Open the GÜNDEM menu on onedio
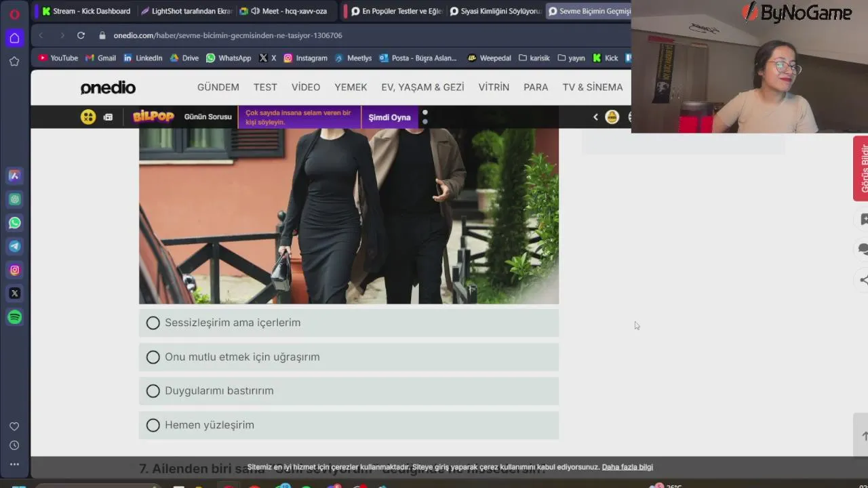This screenshot has width=868, height=488. (x=218, y=87)
